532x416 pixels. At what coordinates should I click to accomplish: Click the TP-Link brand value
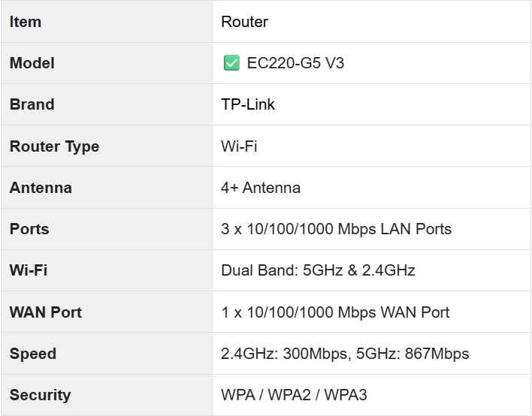pyautogui.click(x=248, y=104)
